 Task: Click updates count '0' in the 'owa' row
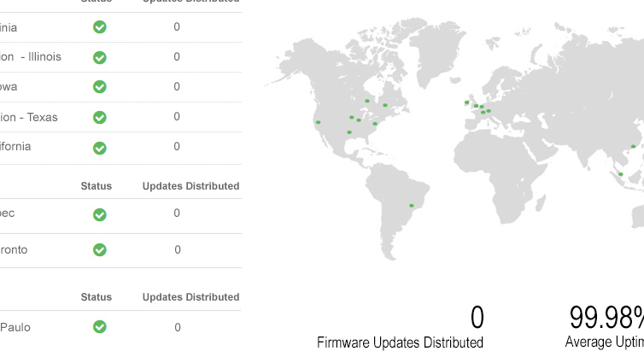177,86
